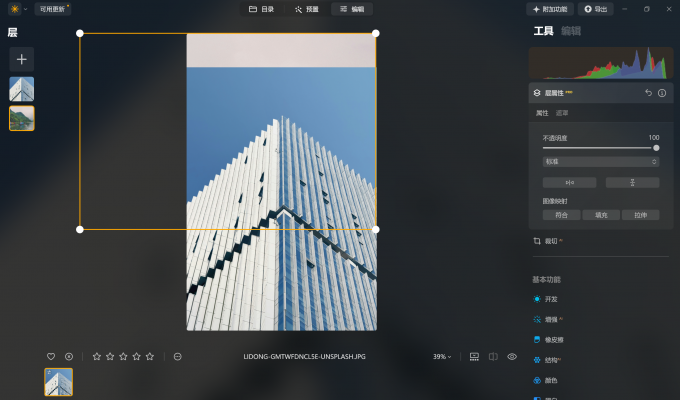Click the 不透明度 opacity slider handle
This screenshot has height=400, width=680.
coord(656,148)
